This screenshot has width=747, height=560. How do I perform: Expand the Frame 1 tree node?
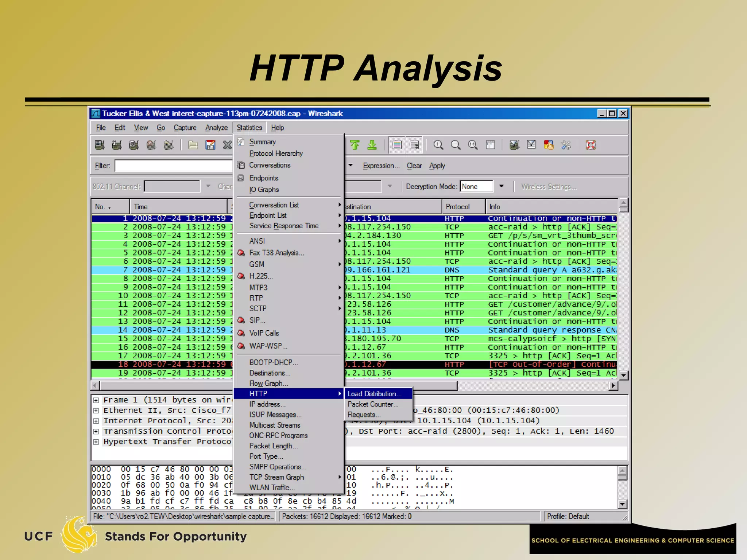click(96, 400)
